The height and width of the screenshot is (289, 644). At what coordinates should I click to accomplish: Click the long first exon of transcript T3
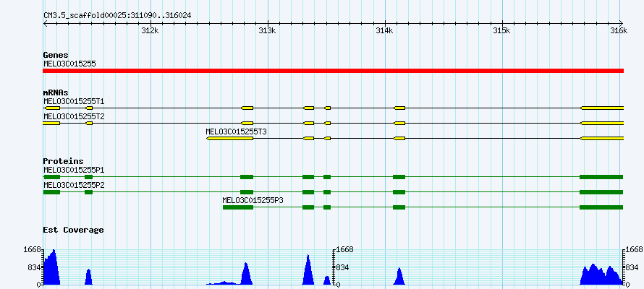coord(229,138)
